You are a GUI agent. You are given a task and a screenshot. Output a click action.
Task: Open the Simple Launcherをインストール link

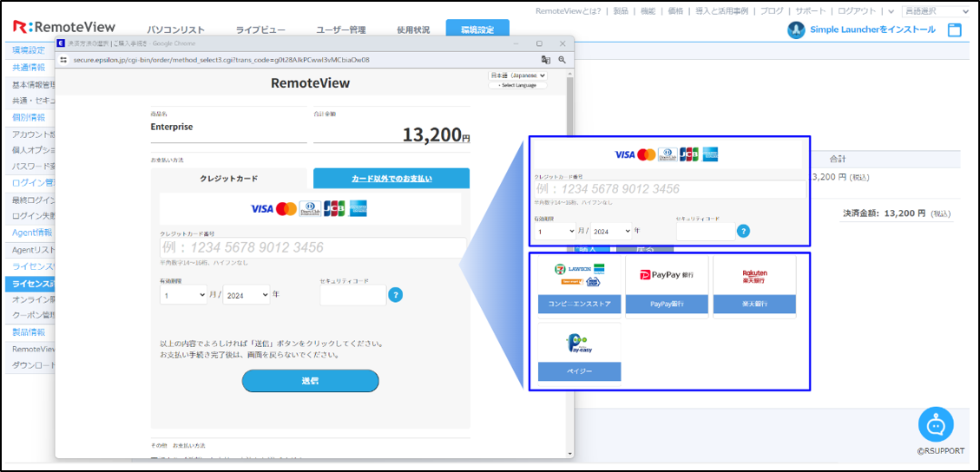click(872, 29)
